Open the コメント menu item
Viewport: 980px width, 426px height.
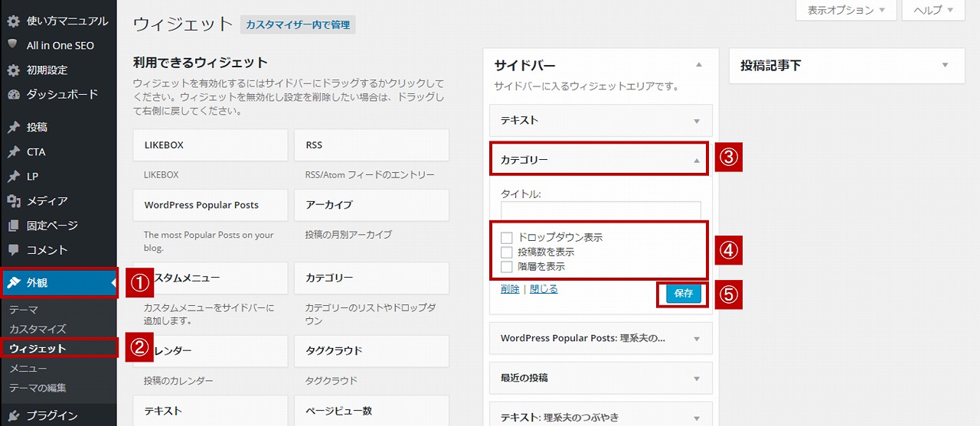(x=58, y=250)
